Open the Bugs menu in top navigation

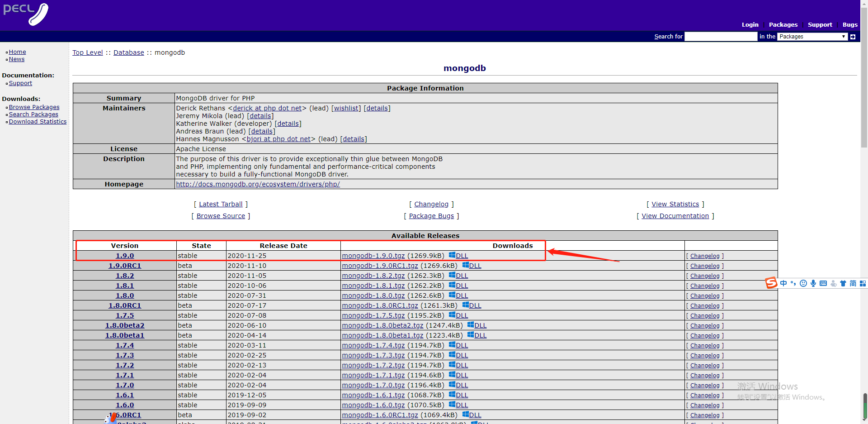point(849,25)
